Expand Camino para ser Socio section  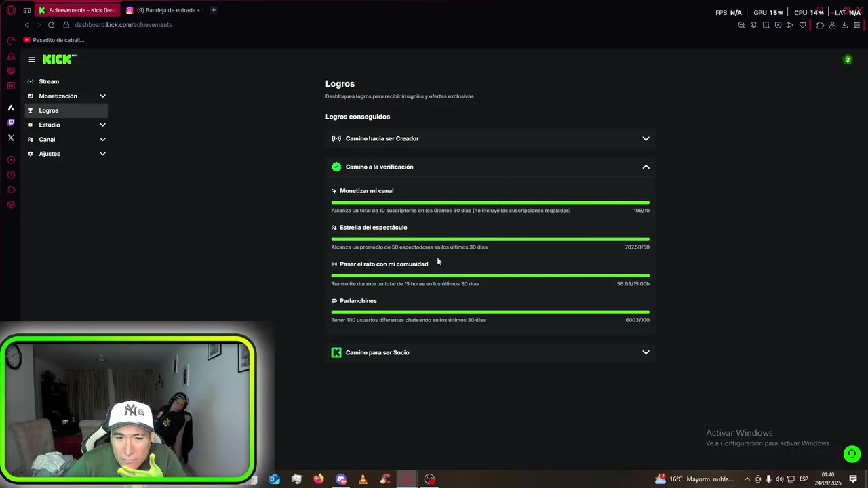(x=490, y=352)
